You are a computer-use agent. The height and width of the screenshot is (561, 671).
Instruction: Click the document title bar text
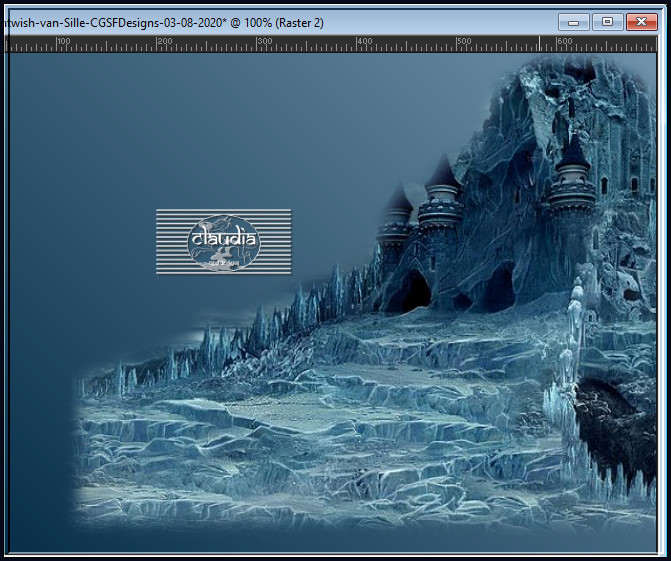tap(164, 22)
